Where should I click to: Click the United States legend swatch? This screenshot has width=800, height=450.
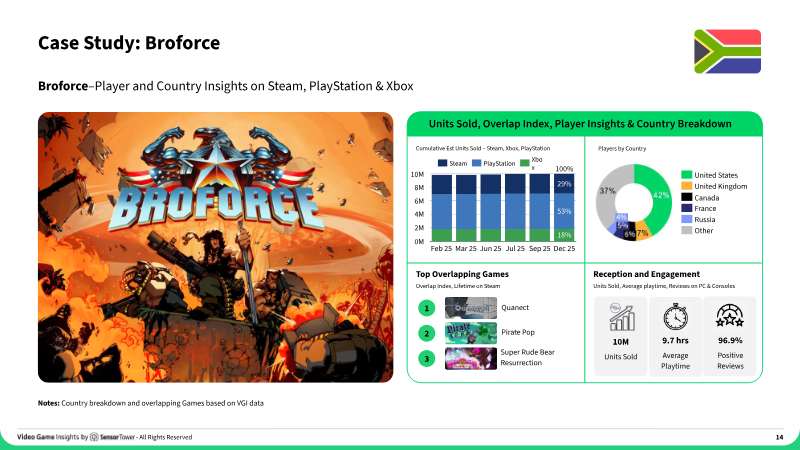click(x=687, y=174)
